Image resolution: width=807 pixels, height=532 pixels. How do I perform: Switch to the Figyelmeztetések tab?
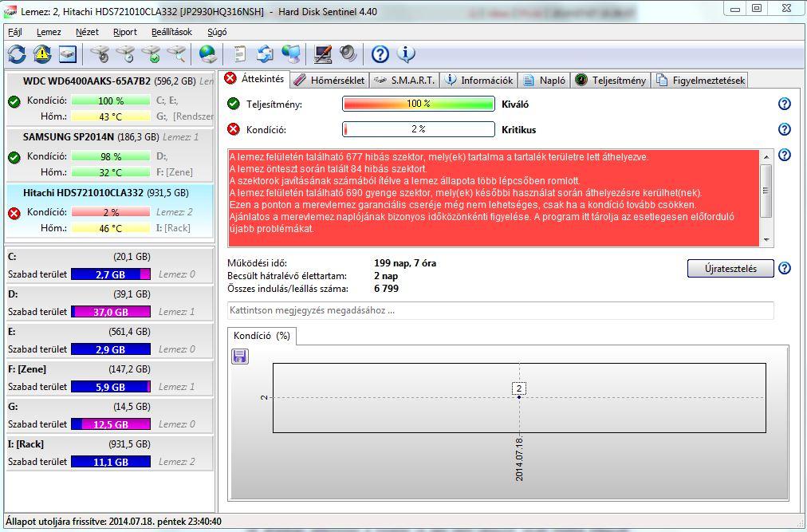(701, 81)
